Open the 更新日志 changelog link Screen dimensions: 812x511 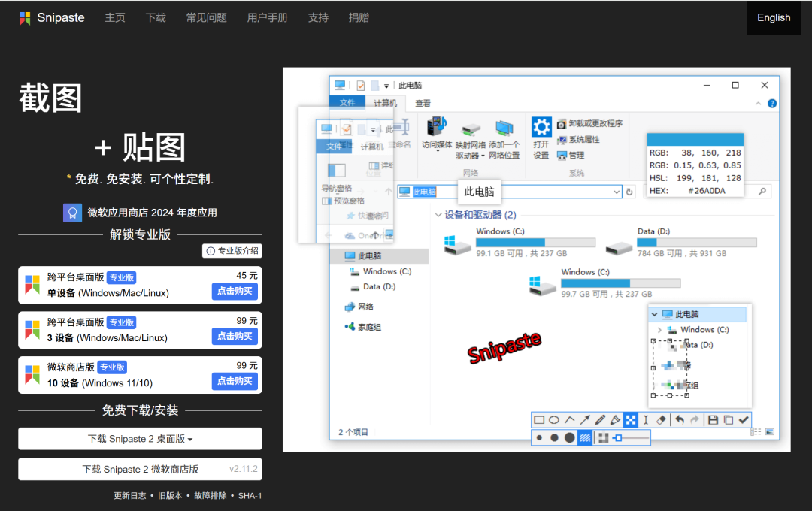[130, 495]
